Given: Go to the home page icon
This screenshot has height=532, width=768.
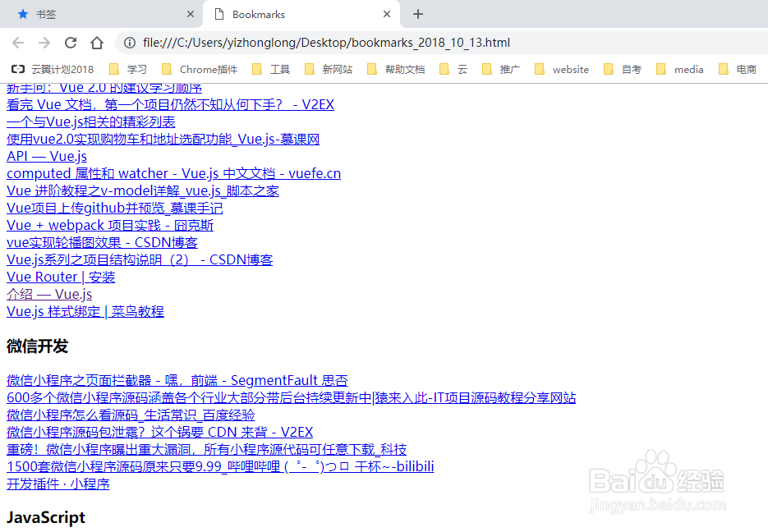Looking at the screenshot, I should click(97, 43).
